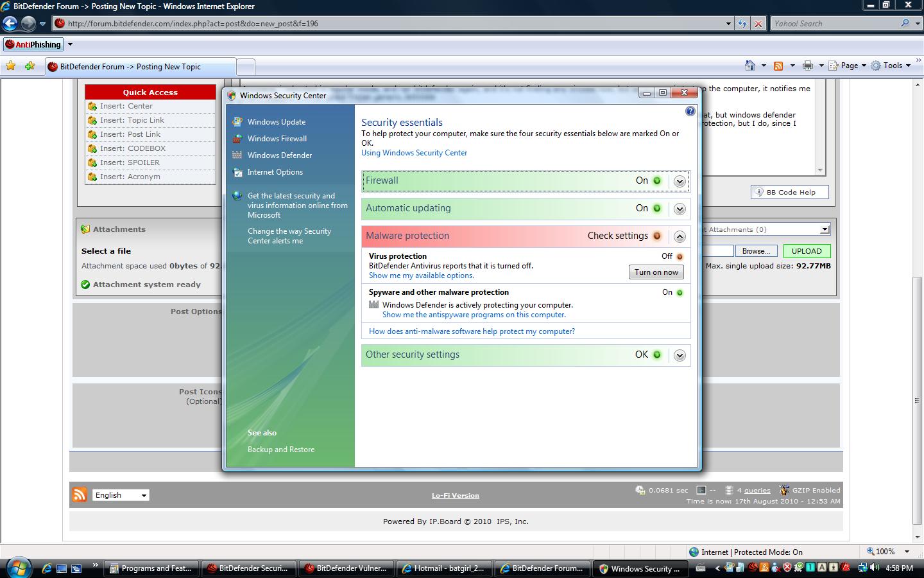Open the zoom level dropdown arrow

point(907,552)
